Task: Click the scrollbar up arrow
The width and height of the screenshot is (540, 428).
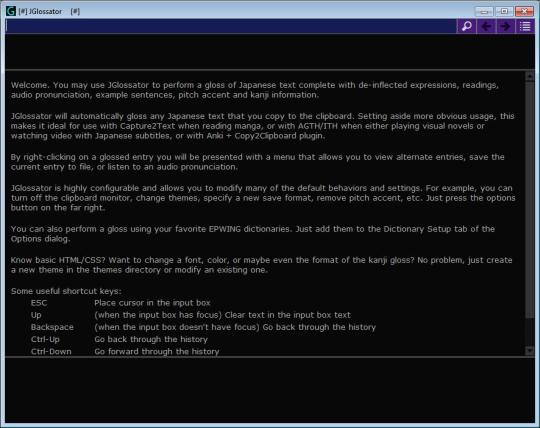Action: pyautogui.click(x=530, y=76)
